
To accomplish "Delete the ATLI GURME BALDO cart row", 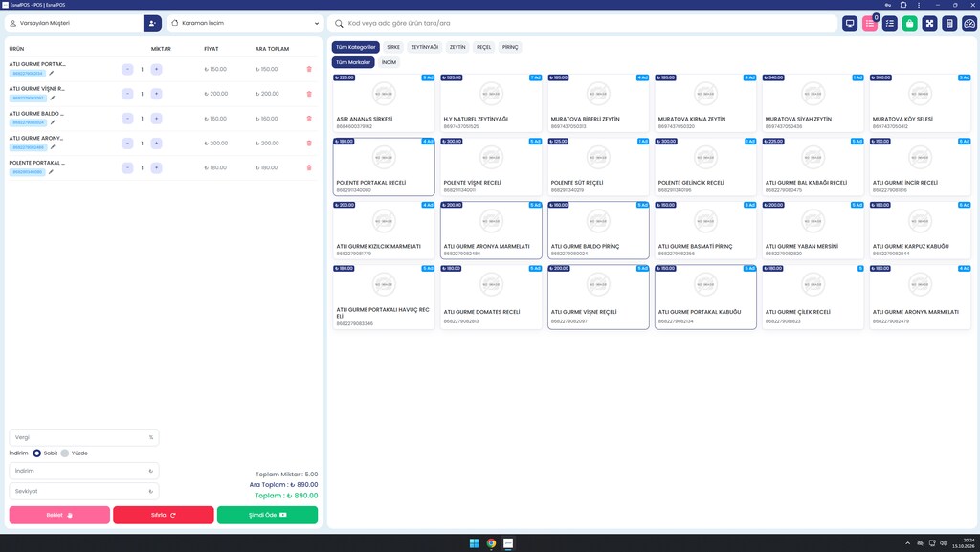I will point(309,119).
